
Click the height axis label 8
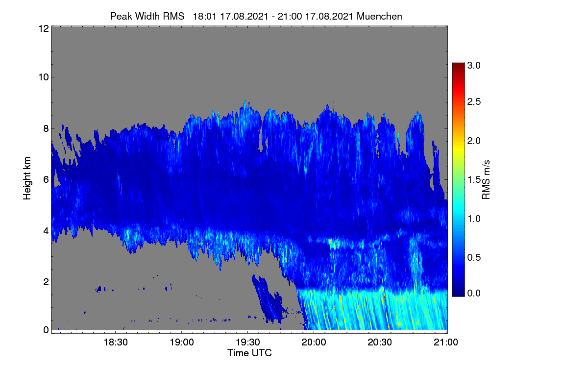(46, 128)
